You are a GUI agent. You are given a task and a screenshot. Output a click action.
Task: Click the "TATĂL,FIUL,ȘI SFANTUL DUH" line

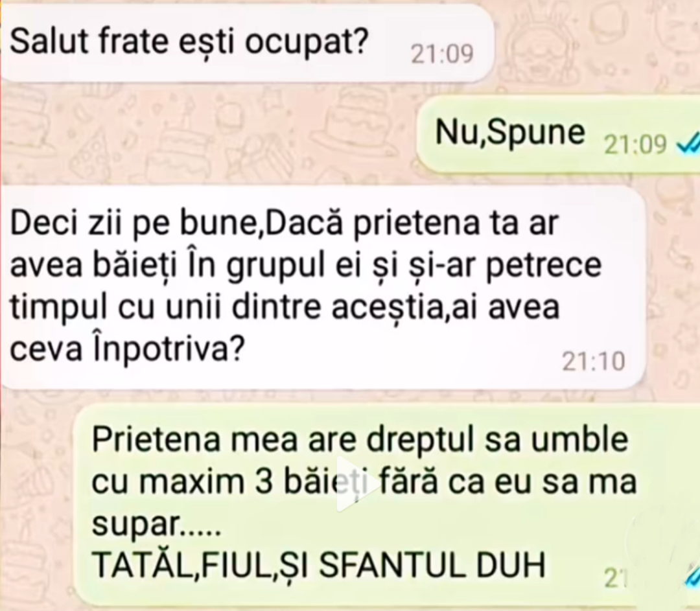pos(318,564)
